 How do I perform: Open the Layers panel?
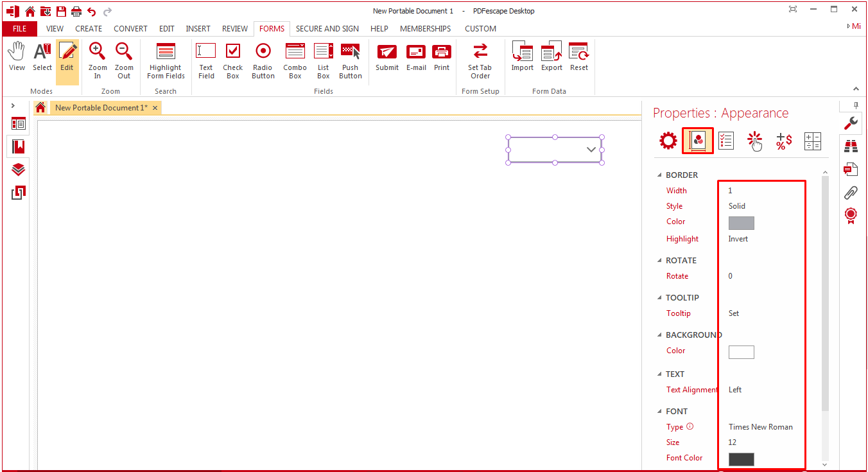click(x=19, y=170)
